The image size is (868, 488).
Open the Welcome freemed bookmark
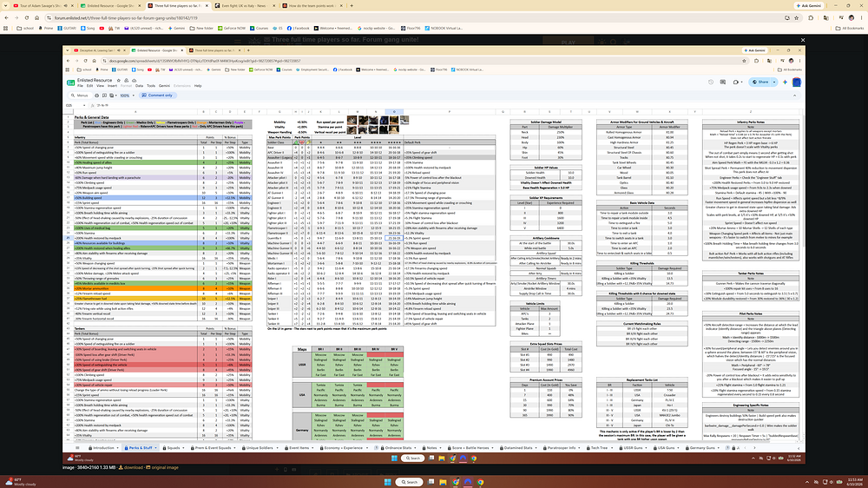[x=332, y=28]
